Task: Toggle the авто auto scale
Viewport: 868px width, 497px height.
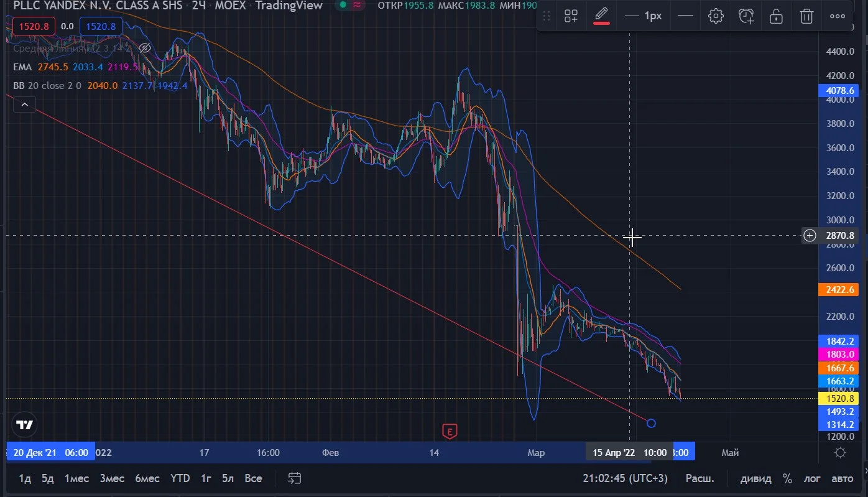Action: click(843, 478)
